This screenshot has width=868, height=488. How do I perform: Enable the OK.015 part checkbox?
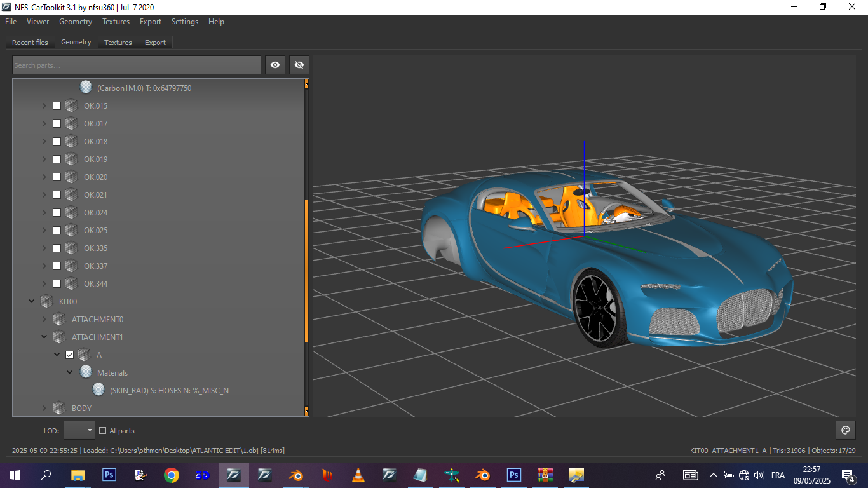57,105
